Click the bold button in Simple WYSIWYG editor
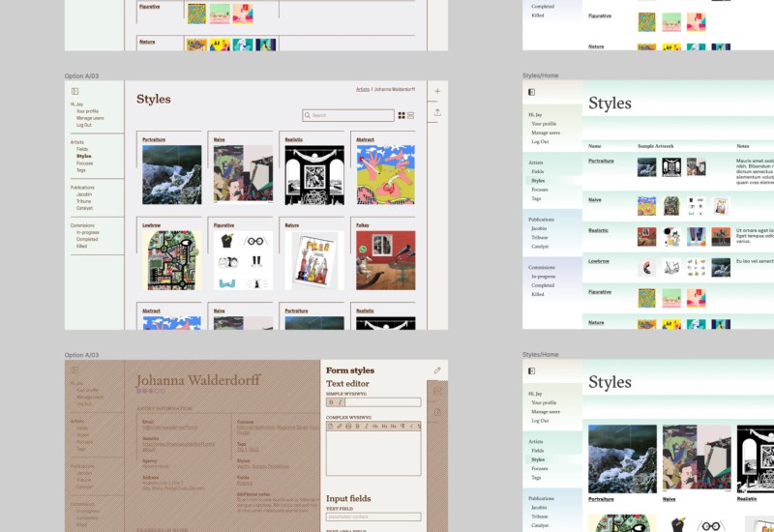The height and width of the screenshot is (532, 774). 331,401
